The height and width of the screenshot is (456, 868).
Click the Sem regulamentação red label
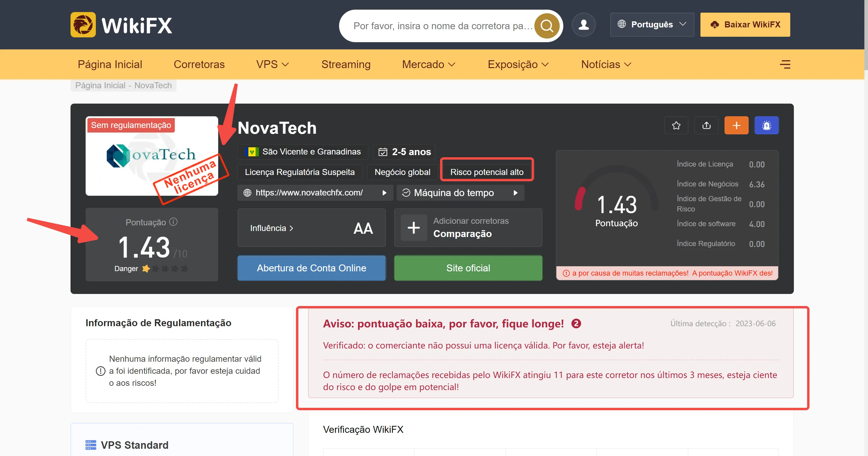pyautogui.click(x=131, y=125)
